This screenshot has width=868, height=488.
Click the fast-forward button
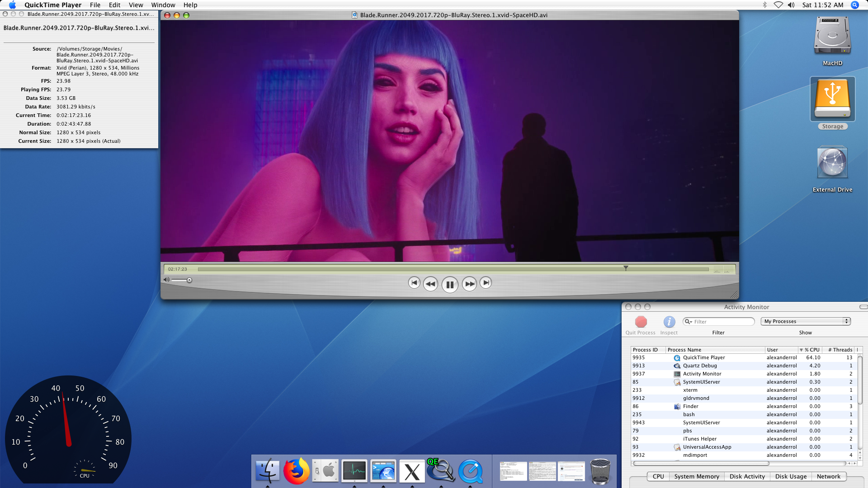coord(470,284)
